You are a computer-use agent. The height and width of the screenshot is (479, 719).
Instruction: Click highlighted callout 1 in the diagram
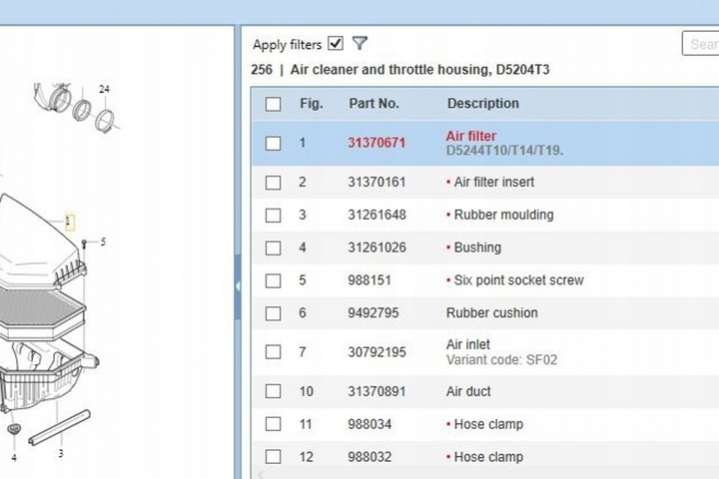tap(69, 221)
